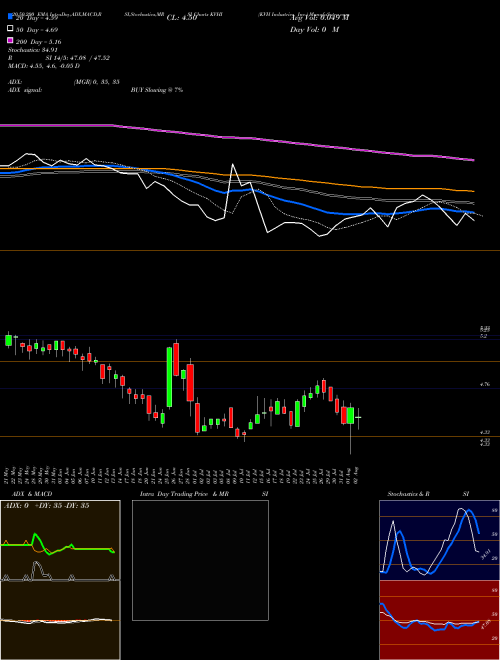The image size is (500, 660).
Task: Click the last green candle with long lower wick
Action: [350, 415]
